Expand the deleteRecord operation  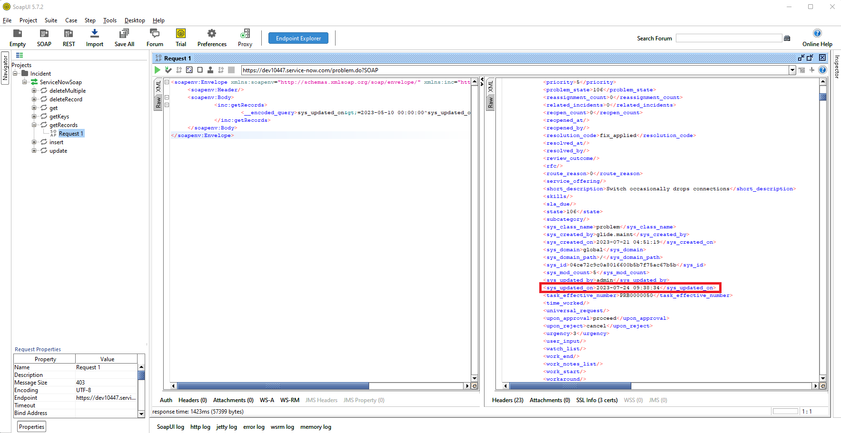tap(34, 99)
